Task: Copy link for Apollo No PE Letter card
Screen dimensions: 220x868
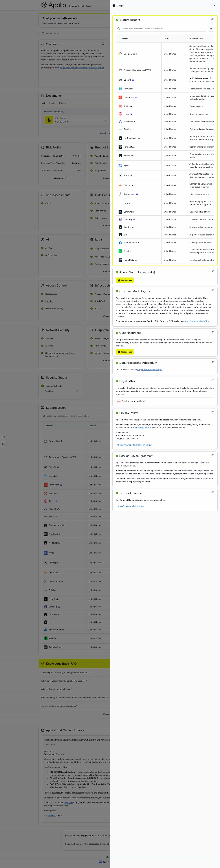Action: coord(213,271)
